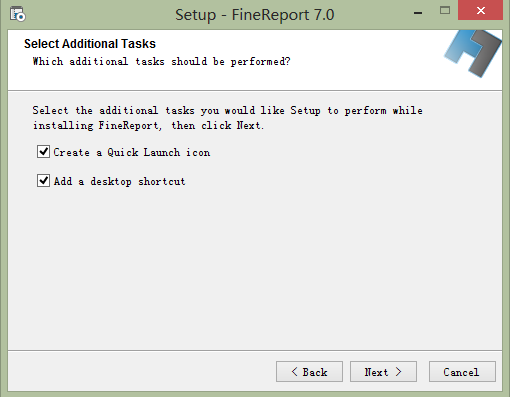510x397 pixels.
Task: Minimize the Setup window
Action: [x=418, y=13]
